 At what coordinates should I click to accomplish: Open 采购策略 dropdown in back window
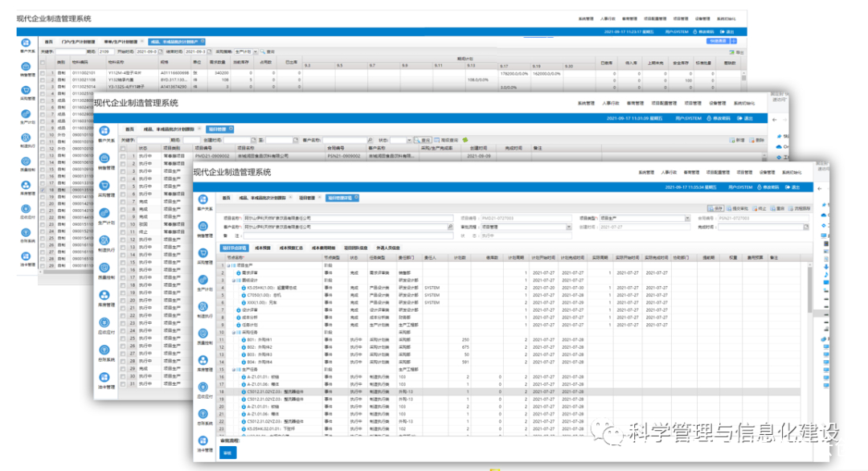tap(256, 51)
